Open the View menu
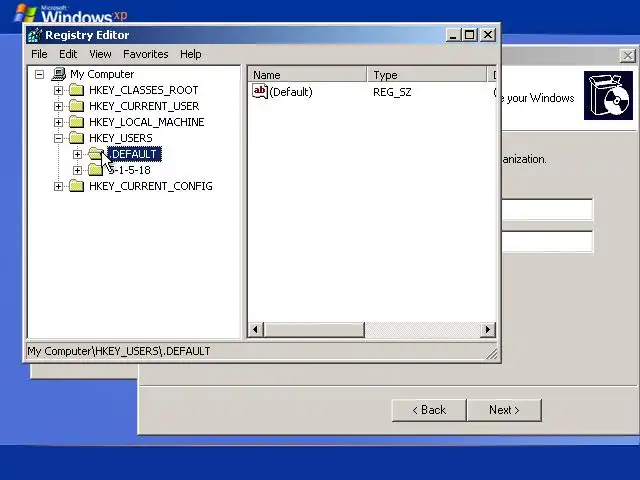The height and width of the screenshot is (480, 640). pyautogui.click(x=100, y=54)
